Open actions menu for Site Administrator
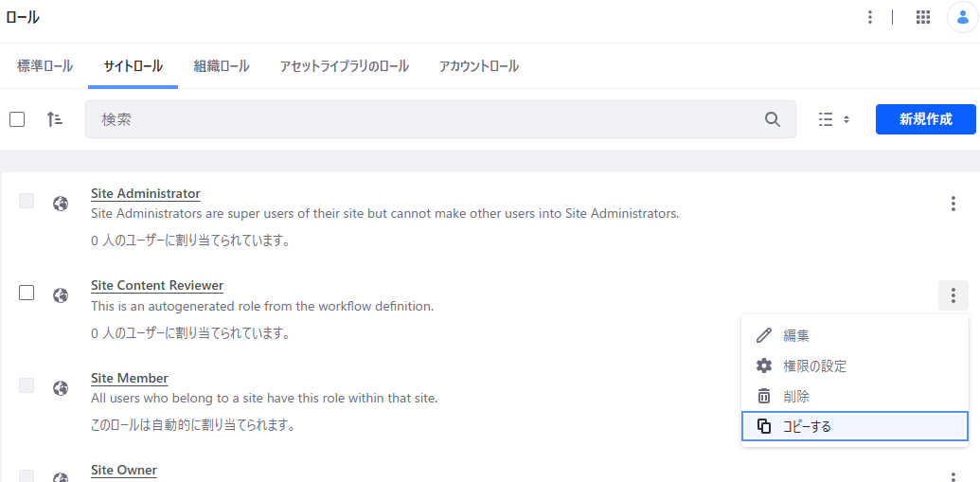 pos(953,204)
